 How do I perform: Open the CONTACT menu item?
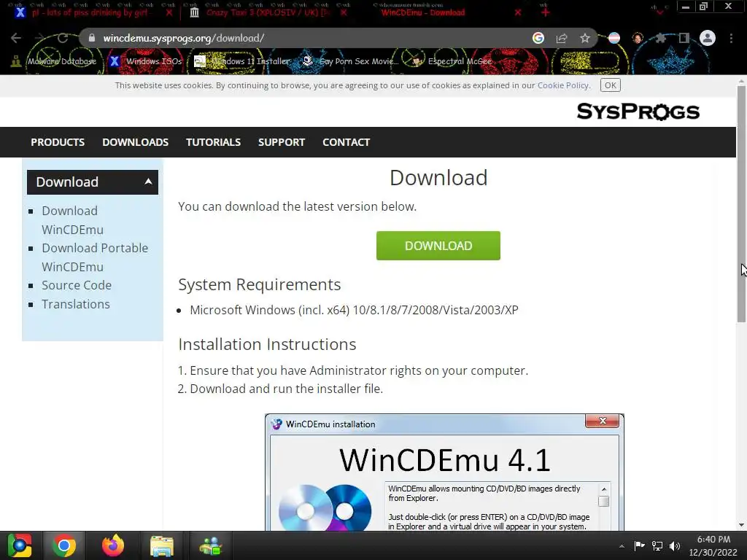[x=346, y=142]
